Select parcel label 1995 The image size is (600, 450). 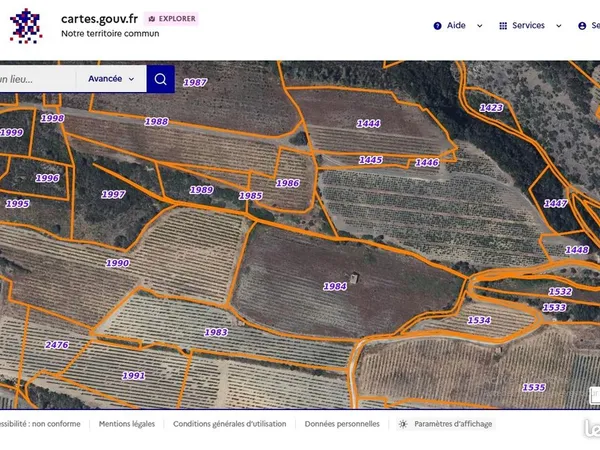[17, 204]
